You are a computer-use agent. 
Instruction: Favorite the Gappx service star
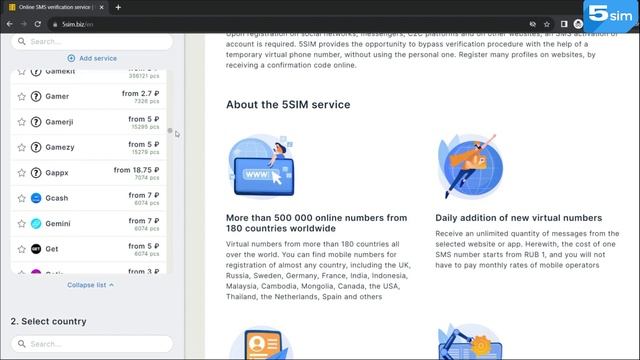(21, 173)
